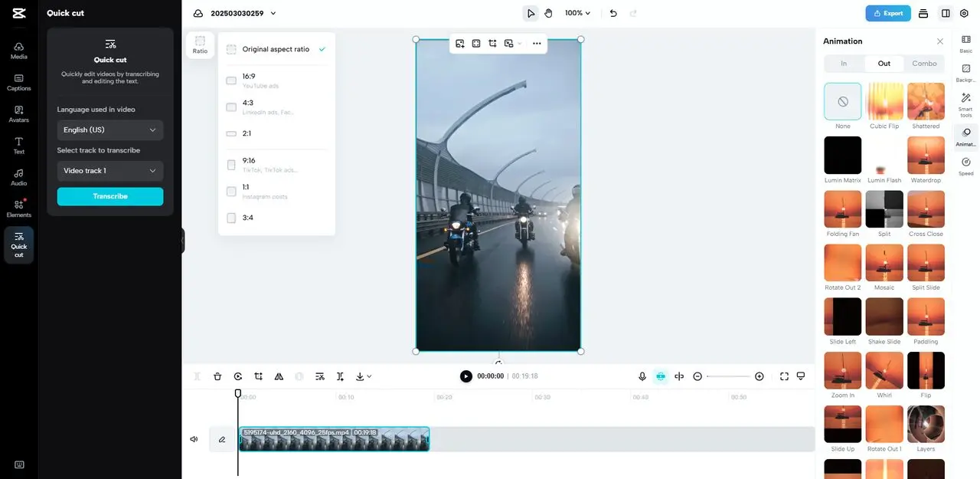Open keyboard shortcuts icon at sidebar bottom
The height and width of the screenshot is (479, 980).
click(x=18, y=464)
